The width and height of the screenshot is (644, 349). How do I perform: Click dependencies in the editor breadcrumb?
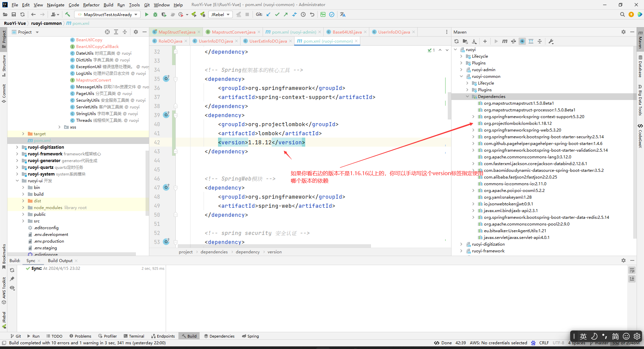(x=214, y=252)
